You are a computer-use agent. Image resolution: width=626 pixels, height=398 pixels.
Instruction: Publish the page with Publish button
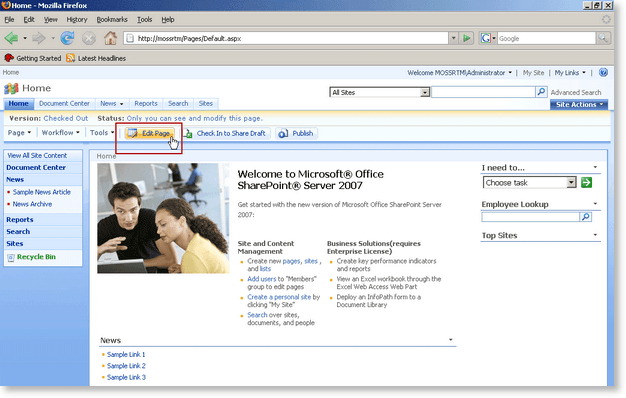(296, 133)
